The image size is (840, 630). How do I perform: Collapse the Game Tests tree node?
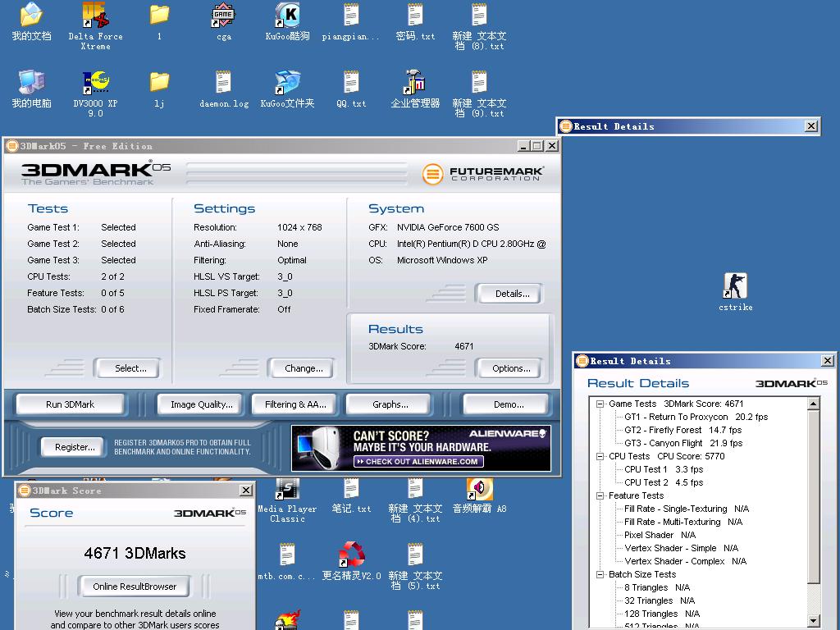[x=600, y=404]
